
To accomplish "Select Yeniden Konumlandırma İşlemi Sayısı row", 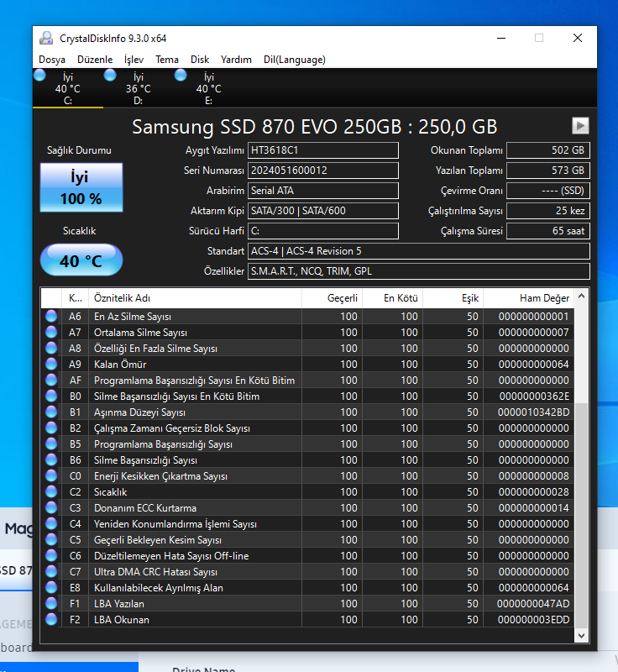I will pyautogui.click(x=307, y=523).
